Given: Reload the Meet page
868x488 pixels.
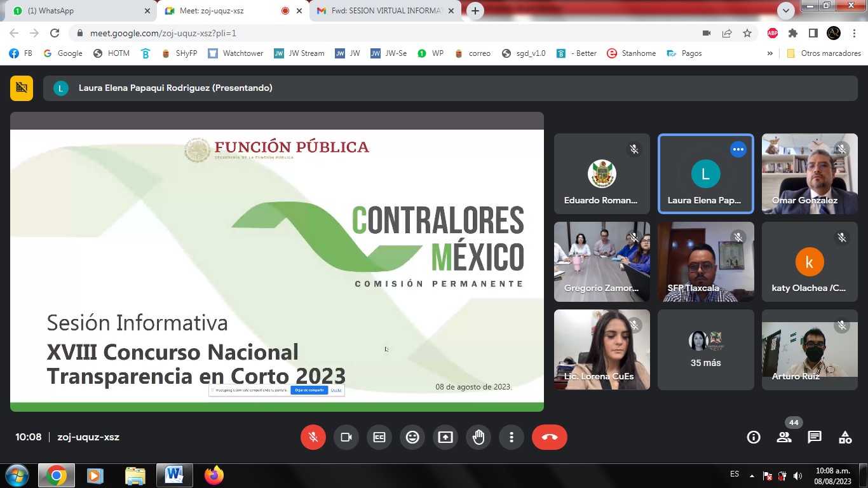Looking at the screenshot, I should pos(55,33).
